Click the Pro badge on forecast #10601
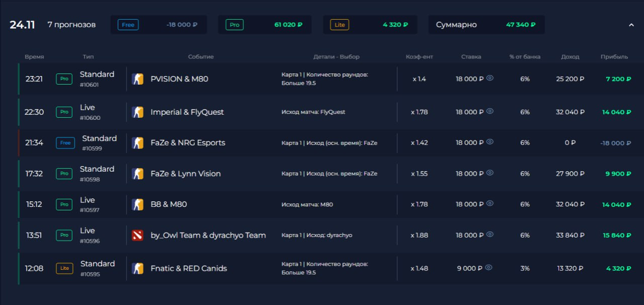The image size is (644, 305). pos(64,79)
